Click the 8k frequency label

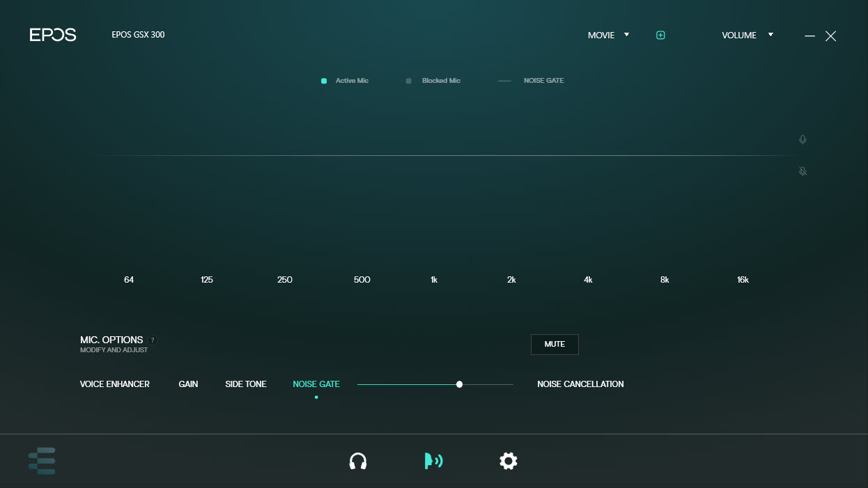[x=665, y=280]
